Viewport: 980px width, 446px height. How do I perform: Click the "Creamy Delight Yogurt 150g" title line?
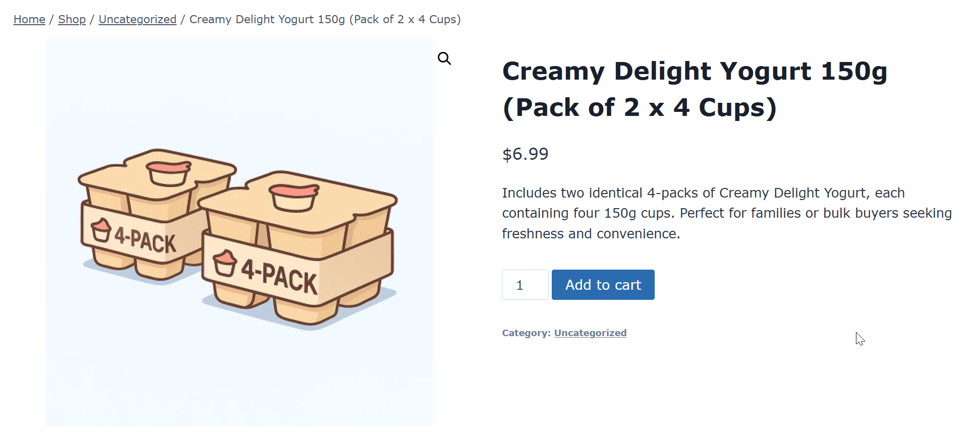(695, 71)
